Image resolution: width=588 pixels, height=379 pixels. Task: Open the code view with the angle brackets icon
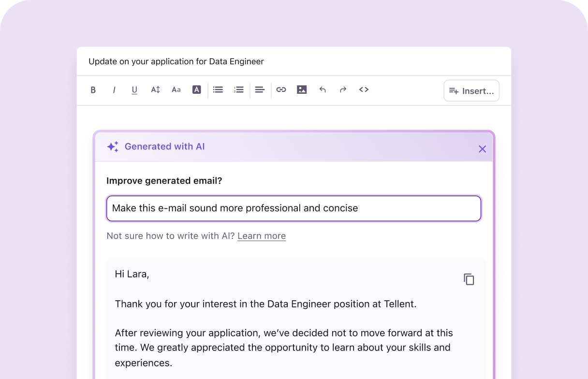click(364, 89)
